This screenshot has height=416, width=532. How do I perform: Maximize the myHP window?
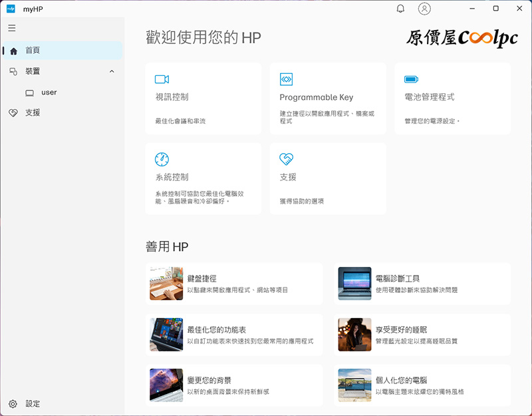[495, 9]
